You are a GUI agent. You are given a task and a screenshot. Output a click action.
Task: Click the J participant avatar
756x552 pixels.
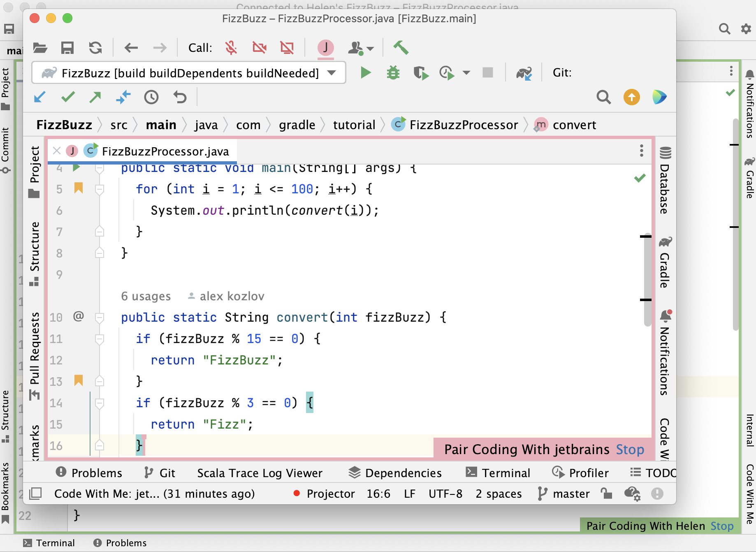tap(325, 48)
